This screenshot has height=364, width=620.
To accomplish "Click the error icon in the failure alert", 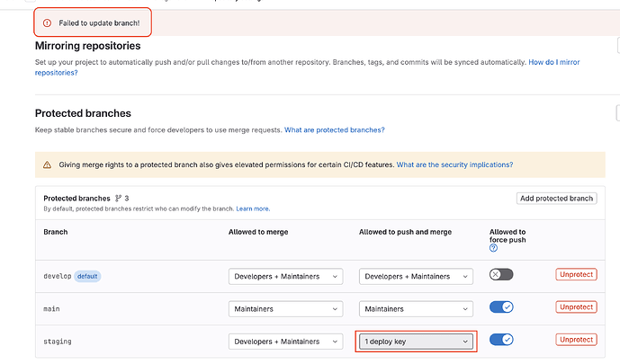I will click(48, 22).
